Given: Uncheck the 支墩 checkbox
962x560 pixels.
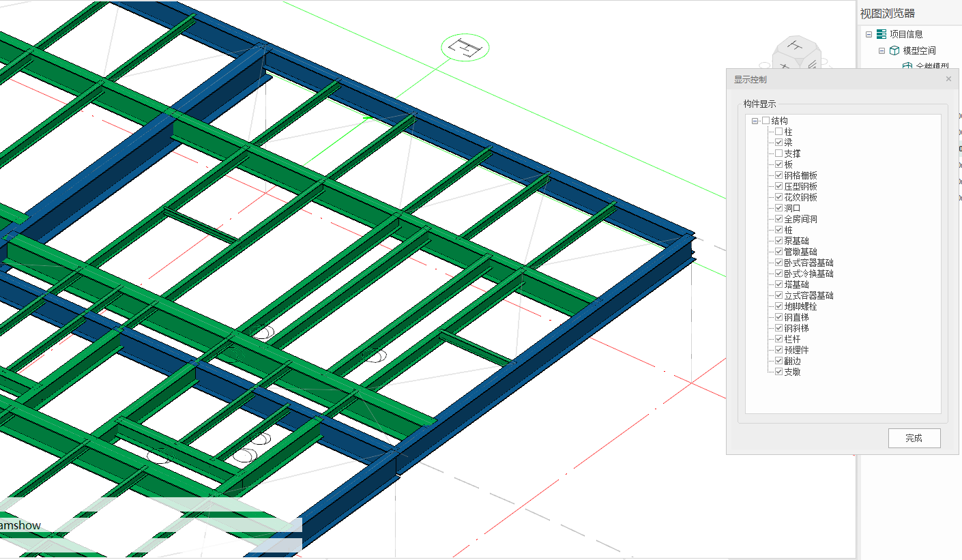Looking at the screenshot, I should [x=778, y=372].
